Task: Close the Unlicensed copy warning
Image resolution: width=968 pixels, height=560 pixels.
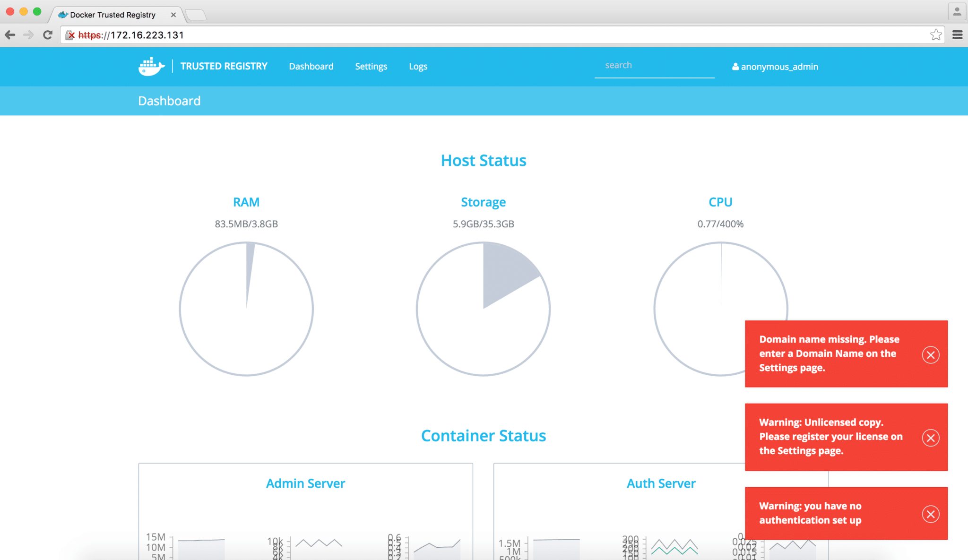Action: click(930, 438)
